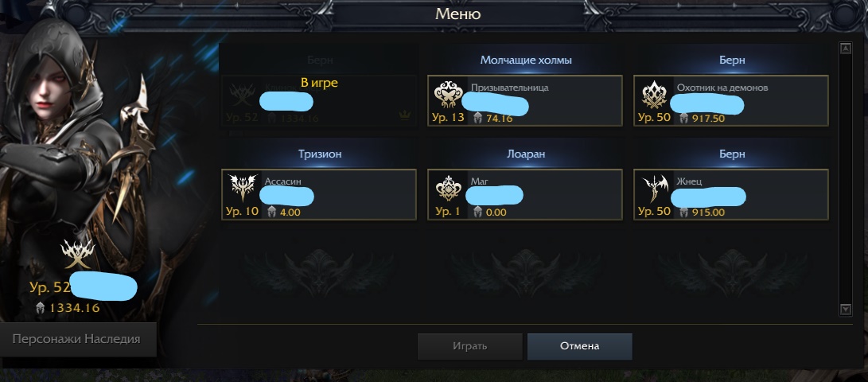
Task: Click the Demon Hunter class emblem icon
Action: (x=654, y=95)
